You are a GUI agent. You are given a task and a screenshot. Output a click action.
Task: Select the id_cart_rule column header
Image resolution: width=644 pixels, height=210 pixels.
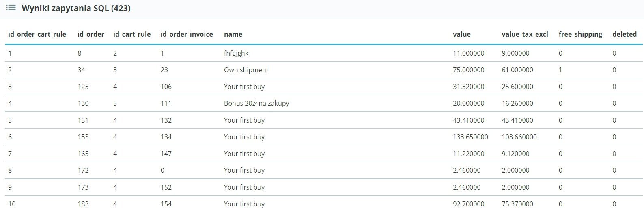point(132,34)
